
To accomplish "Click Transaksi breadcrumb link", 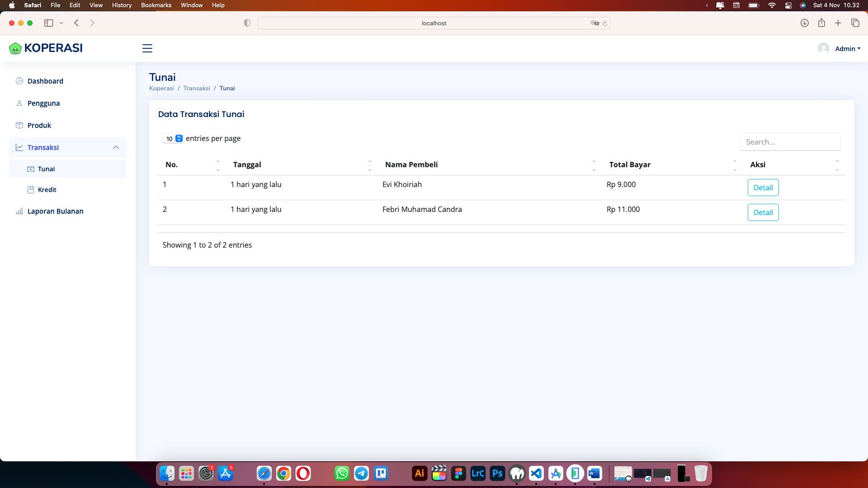I will 196,88.
